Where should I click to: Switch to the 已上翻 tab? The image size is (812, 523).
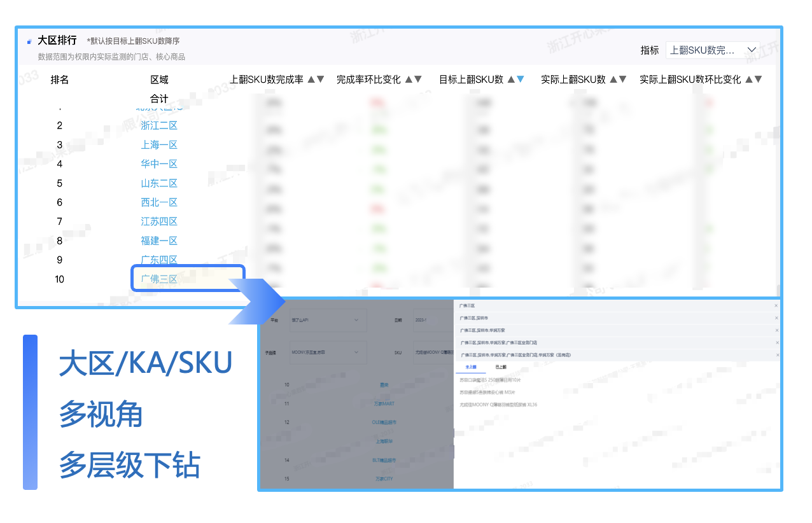(x=500, y=367)
